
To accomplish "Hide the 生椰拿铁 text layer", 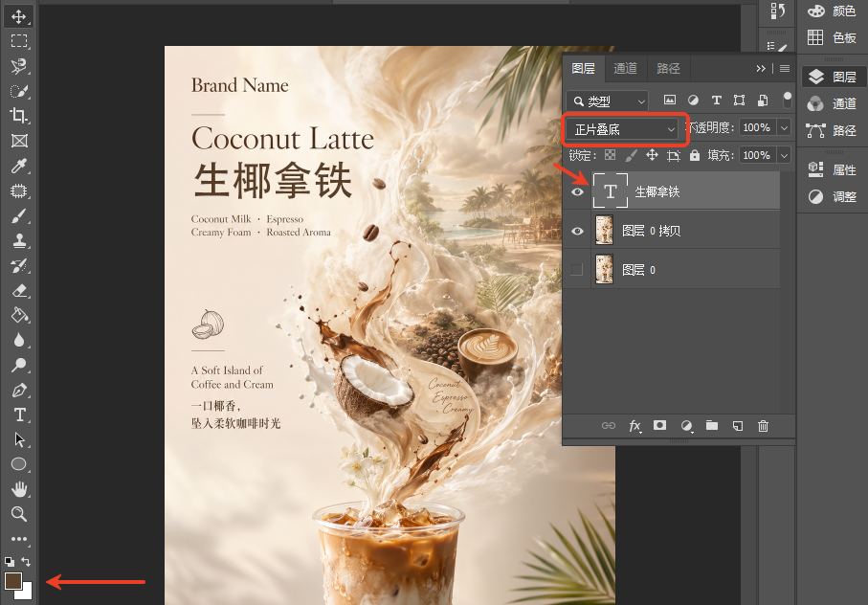I will tap(577, 191).
